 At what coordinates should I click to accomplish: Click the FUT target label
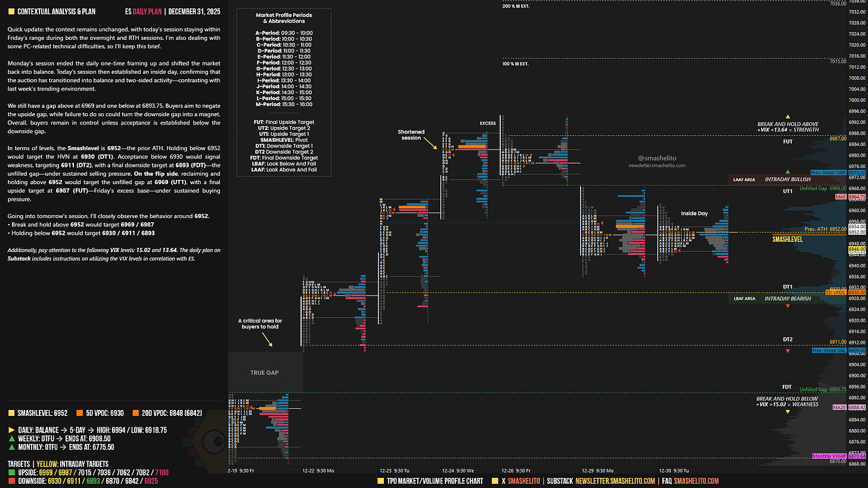point(788,142)
